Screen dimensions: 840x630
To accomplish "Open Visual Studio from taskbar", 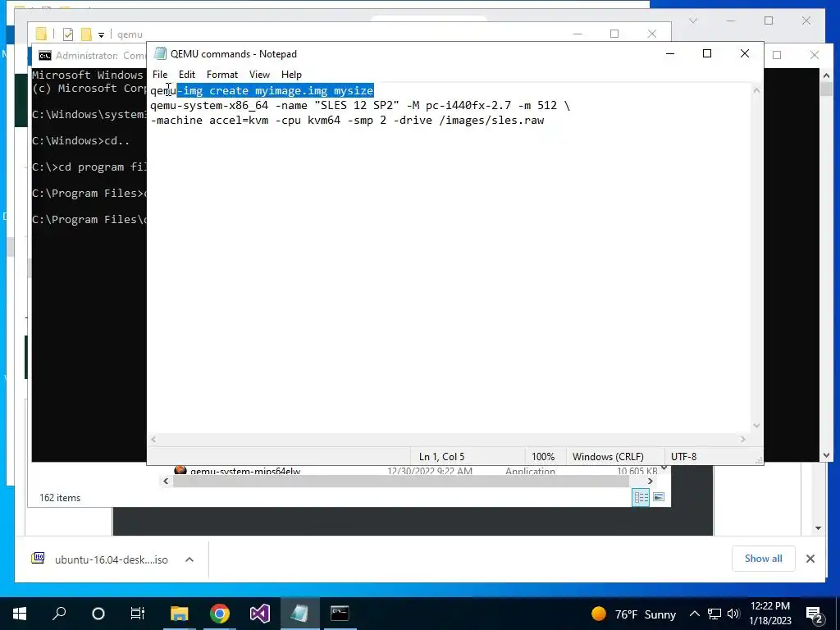I will (x=260, y=614).
